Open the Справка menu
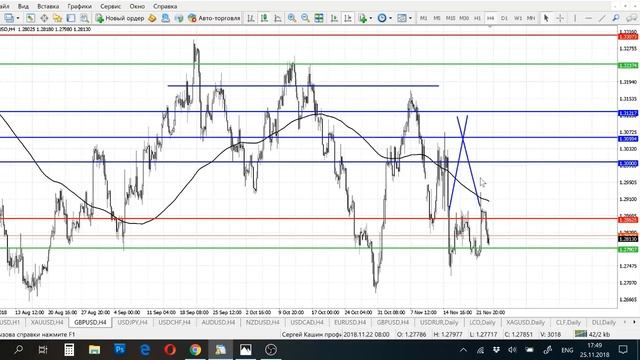The width and height of the screenshot is (640, 360). click(165, 6)
